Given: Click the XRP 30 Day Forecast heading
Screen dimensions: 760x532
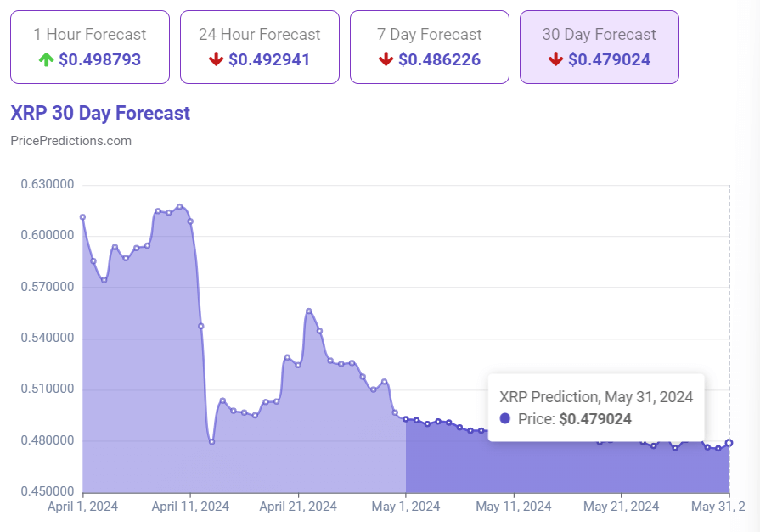Looking at the screenshot, I should [x=100, y=113].
